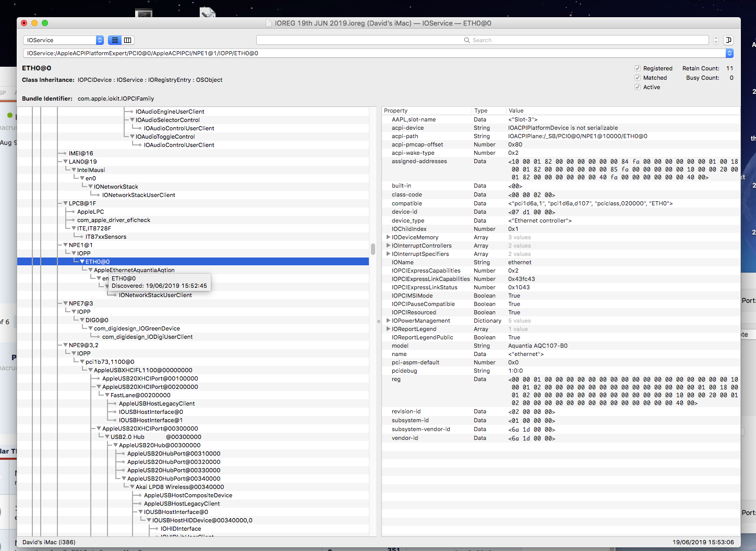Select the device_type property row

pyautogui.click(x=561, y=221)
